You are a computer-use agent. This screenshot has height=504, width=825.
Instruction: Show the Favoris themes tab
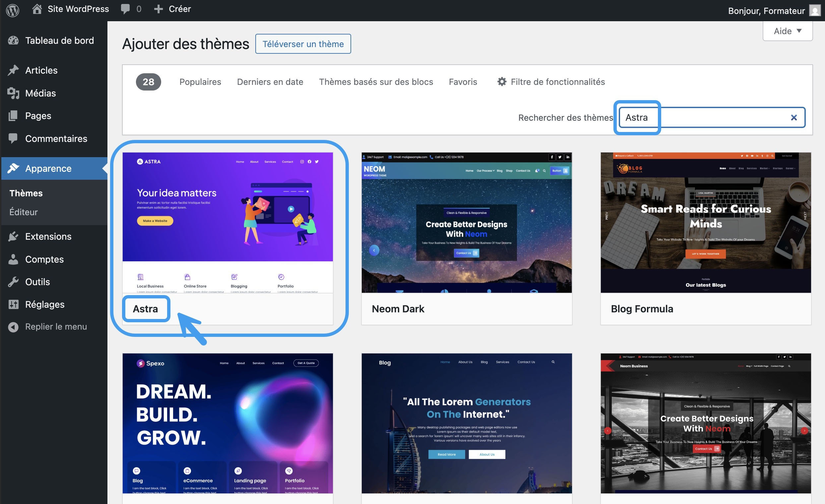[x=463, y=82]
